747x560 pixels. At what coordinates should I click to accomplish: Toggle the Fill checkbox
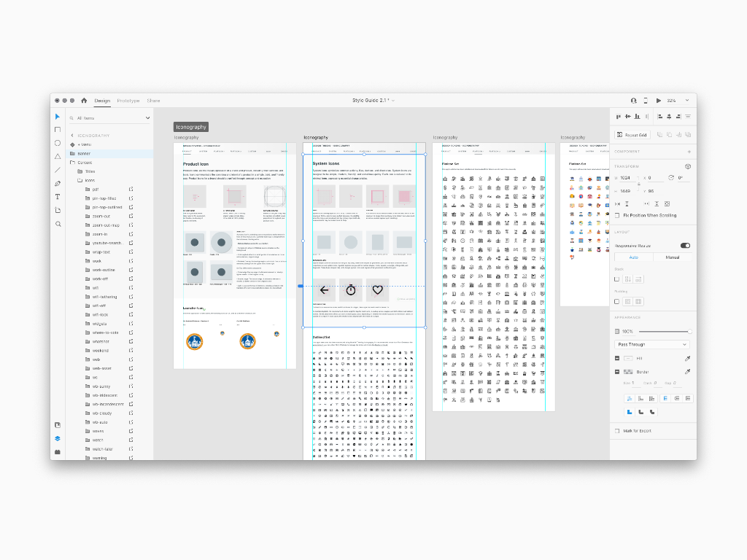point(617,358)
